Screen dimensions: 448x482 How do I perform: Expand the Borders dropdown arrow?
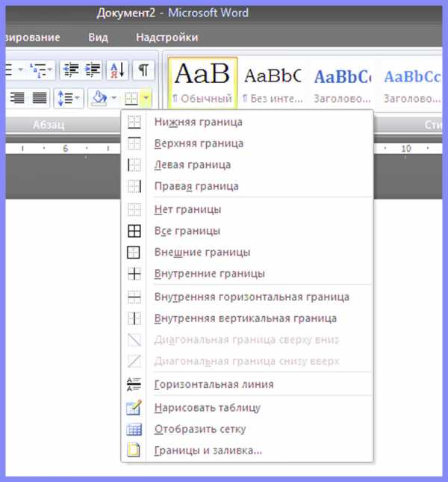(146, 98)
